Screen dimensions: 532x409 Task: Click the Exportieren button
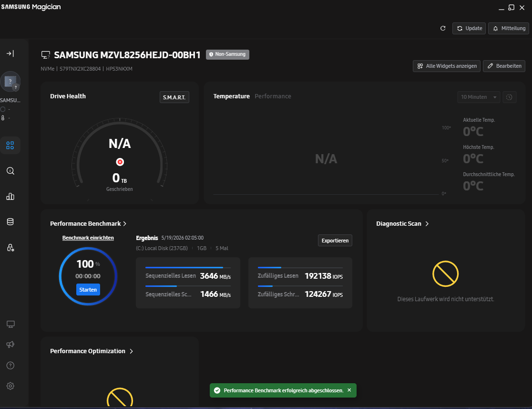pyautogui.click(x=335, y=241)
